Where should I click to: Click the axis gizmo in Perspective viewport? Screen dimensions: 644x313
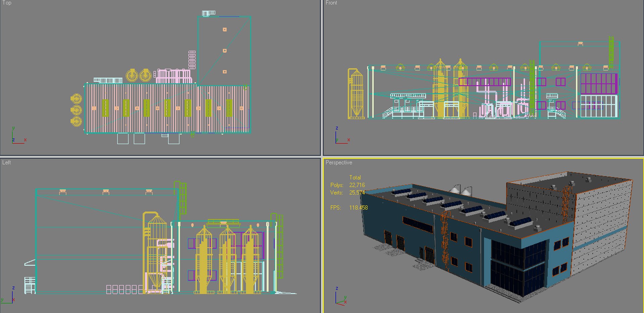[341, 296]
